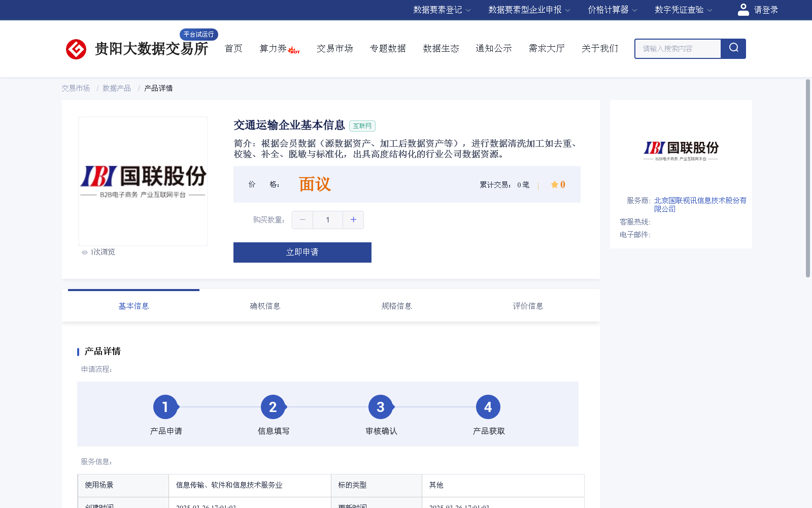The width and height of the screenshot is (812, 508).
Task: Open the 需求大厅 navigation item
Action: (x=547, y=48)
